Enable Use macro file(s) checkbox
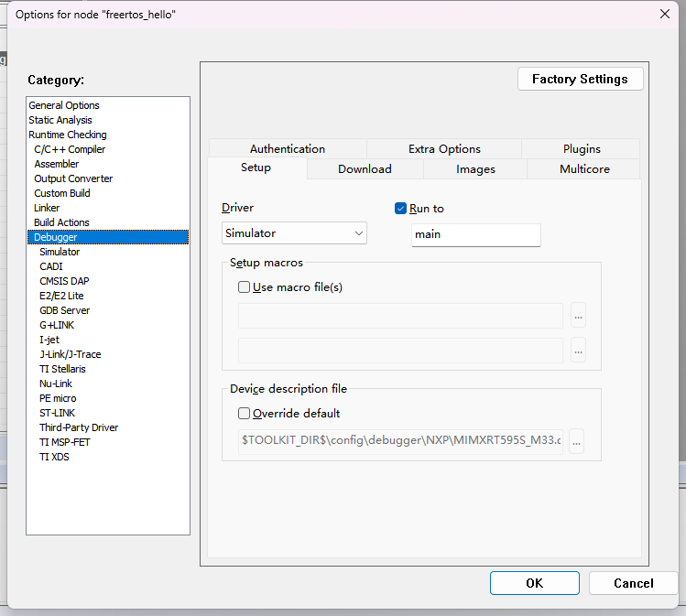The width and height of the screenshot is (686, 616). coord(245,287)
